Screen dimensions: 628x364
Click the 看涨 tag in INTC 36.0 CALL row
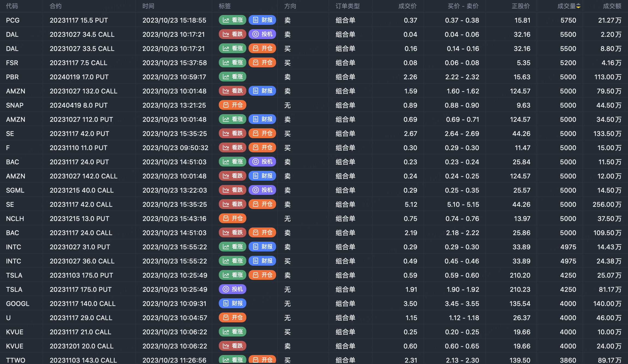coord(232,261)
